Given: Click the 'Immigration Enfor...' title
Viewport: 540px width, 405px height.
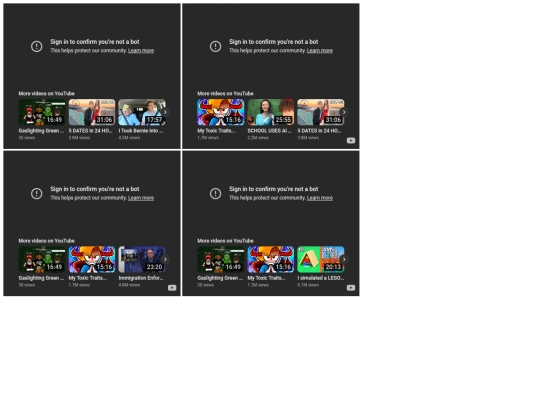Looking at the screenshot, I should pyautogui.click(x=141, y=278).
